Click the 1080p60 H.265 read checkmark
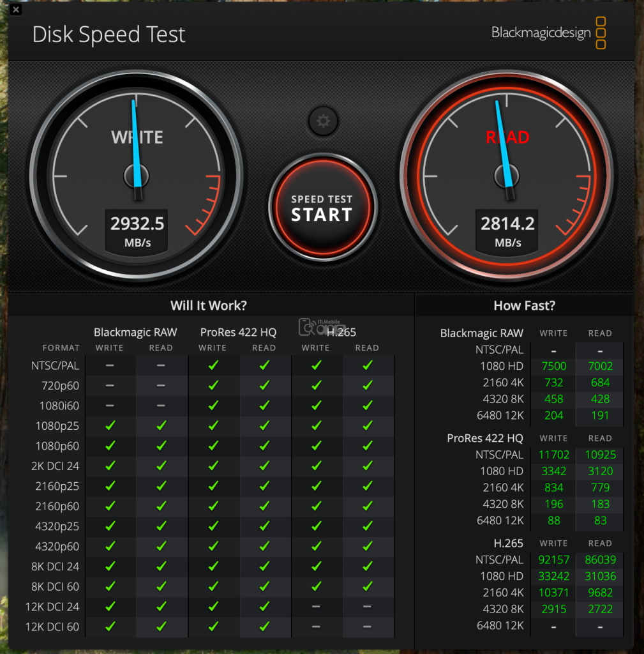 tap(367, 445)
